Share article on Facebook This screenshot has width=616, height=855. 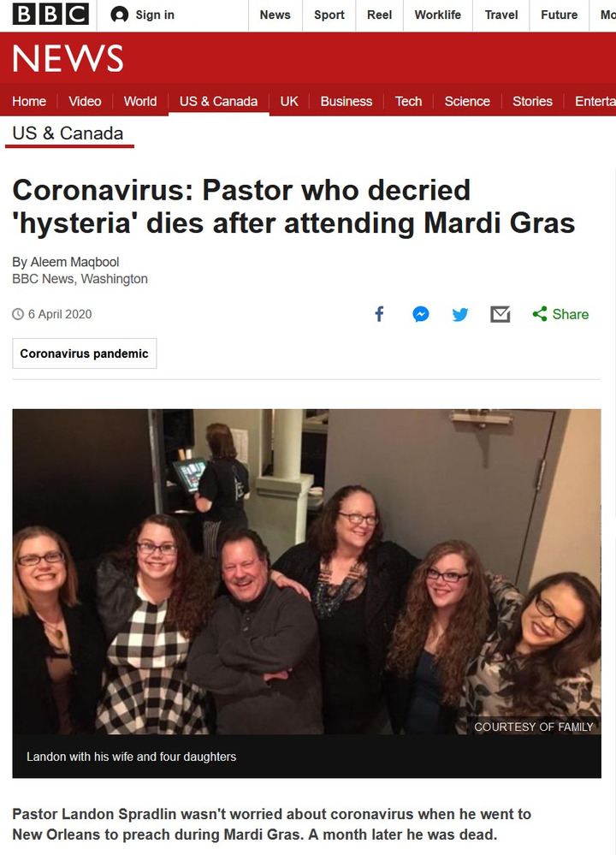point(379,314)
